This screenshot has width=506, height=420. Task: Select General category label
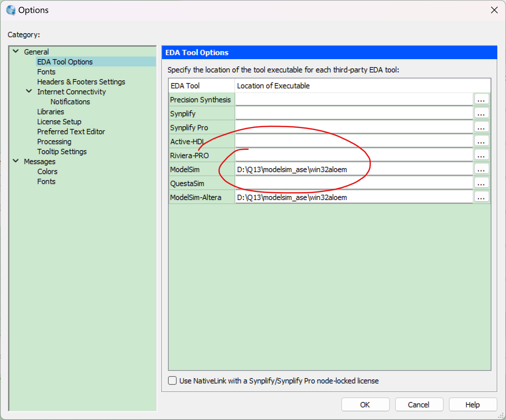[x=36, y=52]
